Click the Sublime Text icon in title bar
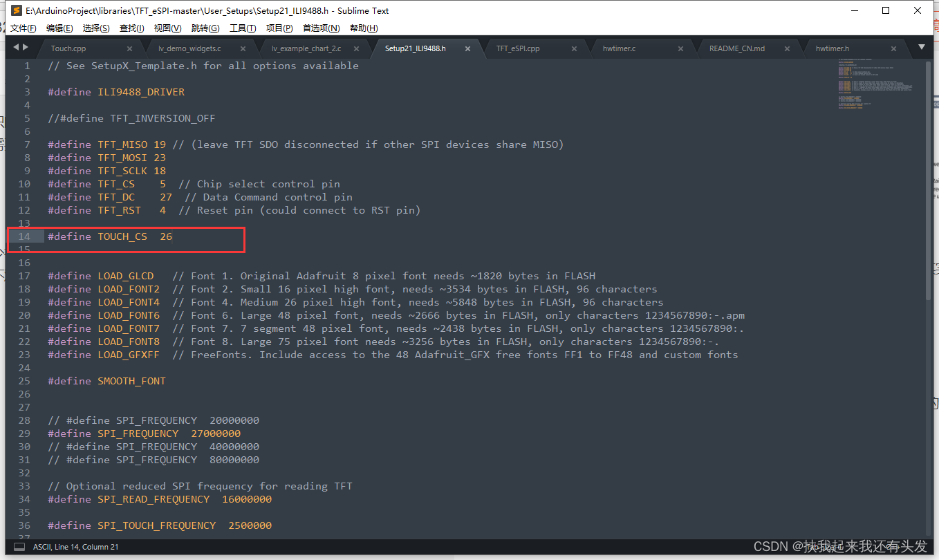 (x=17, y=10)
